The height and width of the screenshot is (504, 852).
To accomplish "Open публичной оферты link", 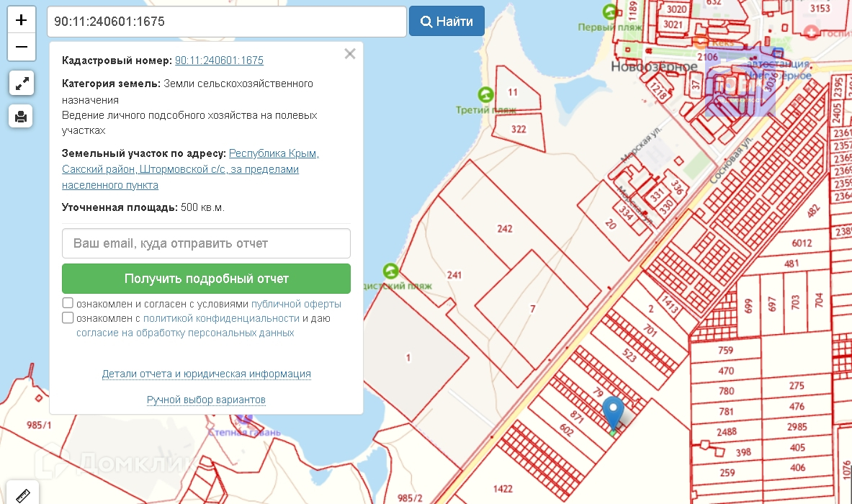I will tap(296, 304).
